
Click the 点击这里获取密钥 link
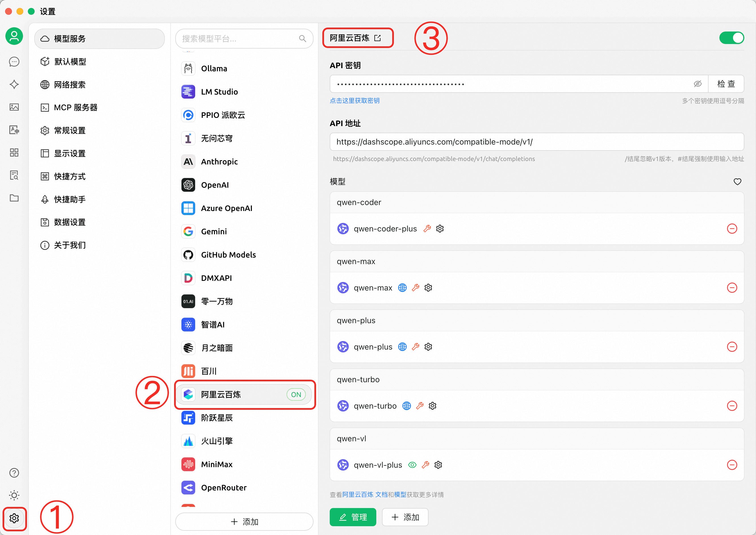coord(354,101)
